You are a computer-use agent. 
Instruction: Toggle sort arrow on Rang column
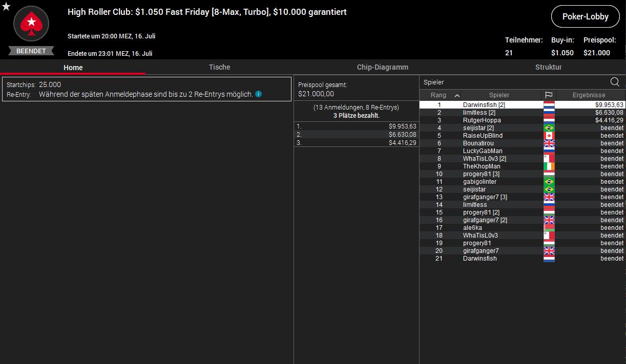(457, 95)
